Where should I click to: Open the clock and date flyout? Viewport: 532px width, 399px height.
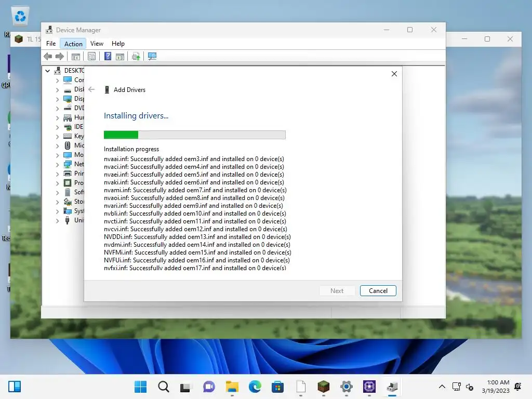(496, 387)
